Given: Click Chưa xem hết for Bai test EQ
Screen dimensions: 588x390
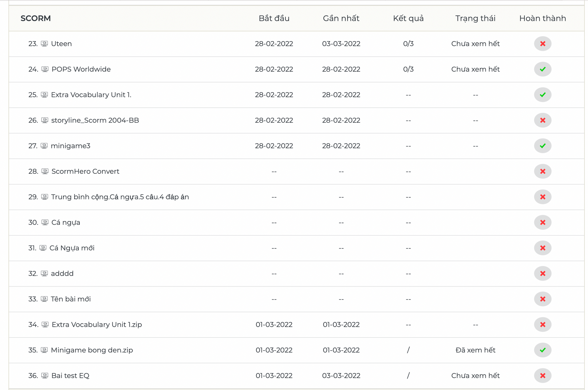Looking at the screenshot, I should 475,376.
